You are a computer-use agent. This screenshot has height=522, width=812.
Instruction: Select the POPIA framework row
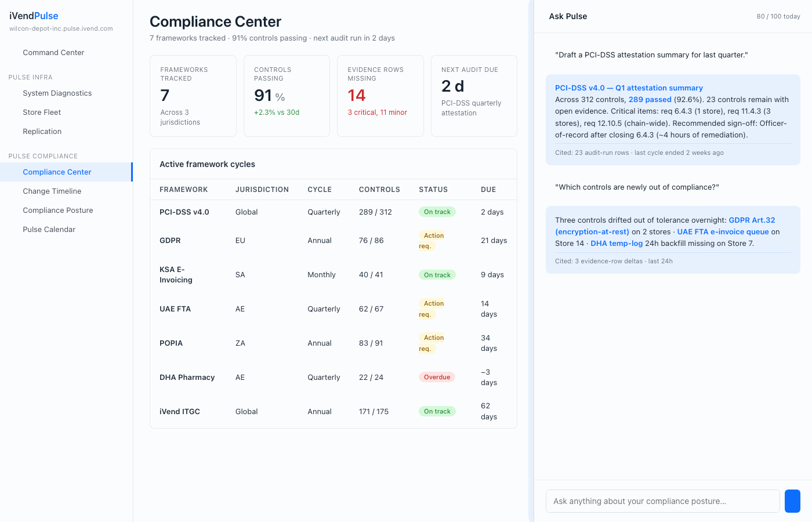tap(333, 343)
